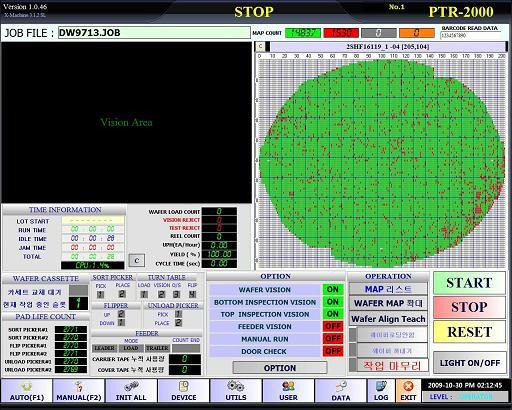The width and height of the screenshot is (512, 410).
Task: Click Unload Picker PLACE indicator
Action: click(x=179, y=323)
